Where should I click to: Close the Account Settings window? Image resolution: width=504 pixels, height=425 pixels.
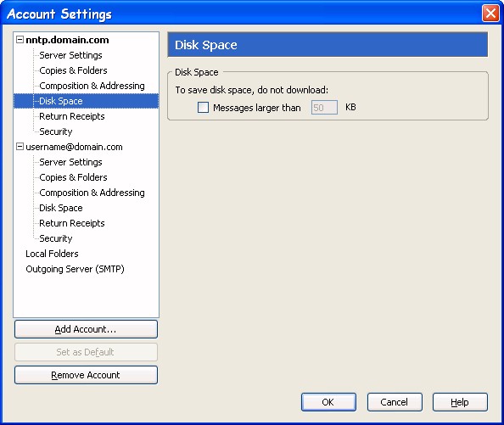(490, 14)
